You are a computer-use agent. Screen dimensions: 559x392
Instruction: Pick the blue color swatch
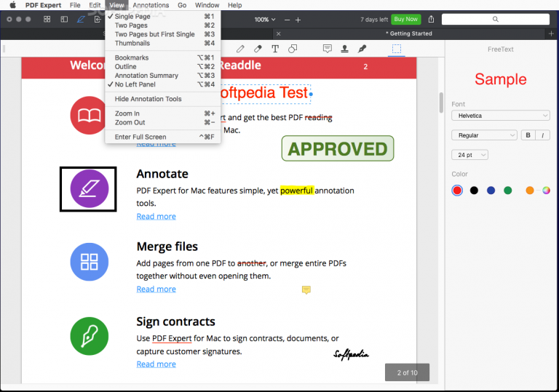[491, 191]
